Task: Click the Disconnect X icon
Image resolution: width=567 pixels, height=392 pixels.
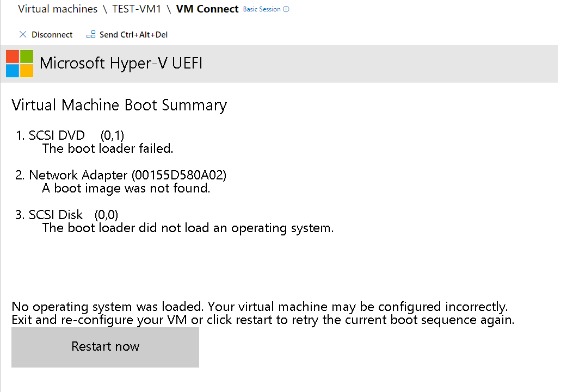Action: (x=23, y=35)
